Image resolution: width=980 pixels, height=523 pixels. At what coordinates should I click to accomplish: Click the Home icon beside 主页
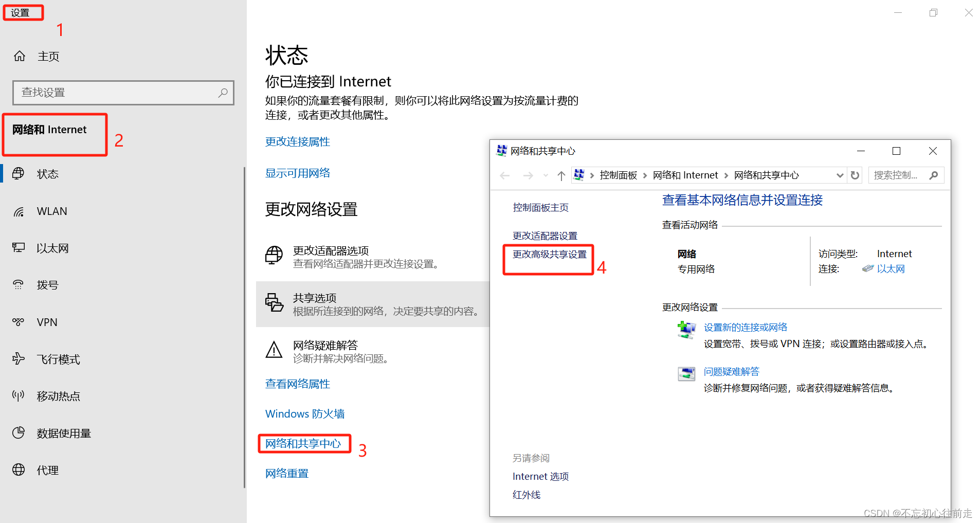click(x=20, y=56)
